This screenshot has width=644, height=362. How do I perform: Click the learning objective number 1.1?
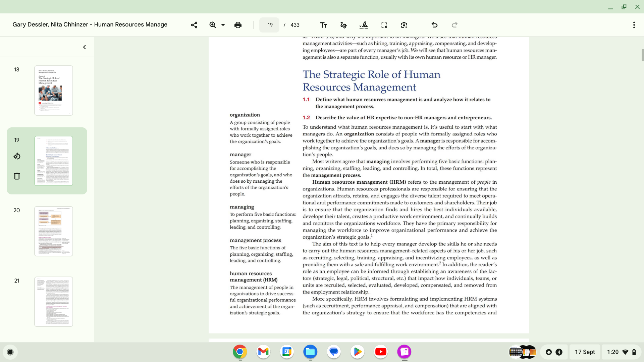tap(306, 100)
